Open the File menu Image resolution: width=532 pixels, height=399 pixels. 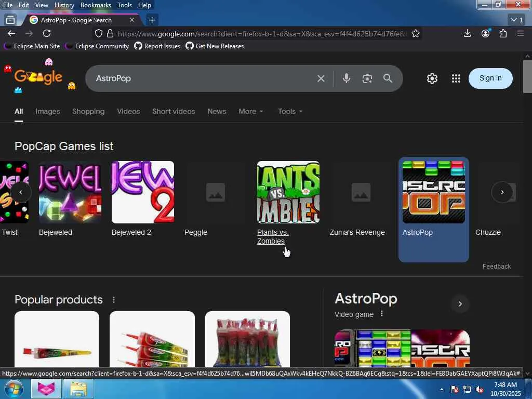[x=7, y=5]
